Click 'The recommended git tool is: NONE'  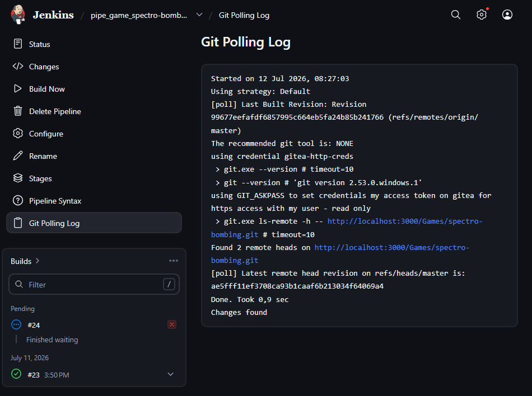pos(282,144)
